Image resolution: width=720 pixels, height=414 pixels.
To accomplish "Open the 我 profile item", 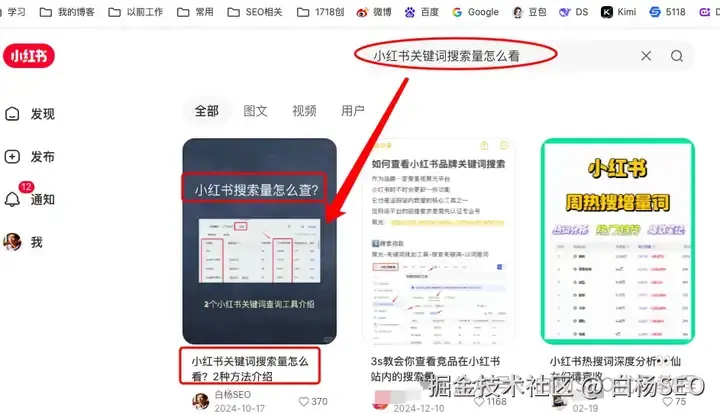I will coord(24,242).
